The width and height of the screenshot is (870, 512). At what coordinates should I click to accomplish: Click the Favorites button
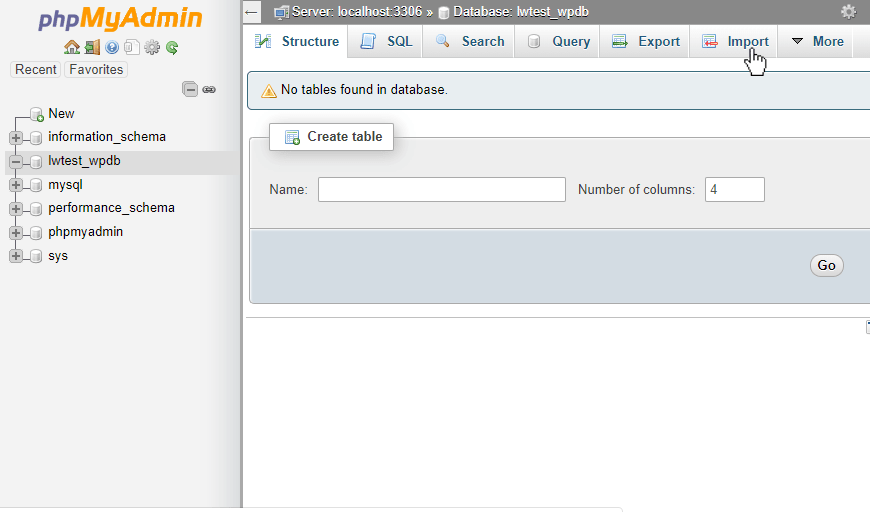(x=96, y=69)
